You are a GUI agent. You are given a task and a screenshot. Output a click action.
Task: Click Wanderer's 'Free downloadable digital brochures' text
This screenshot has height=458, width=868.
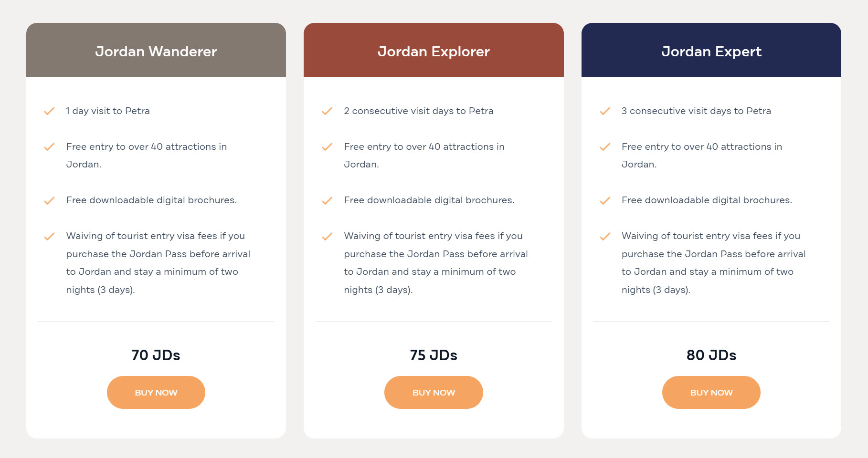151,200
